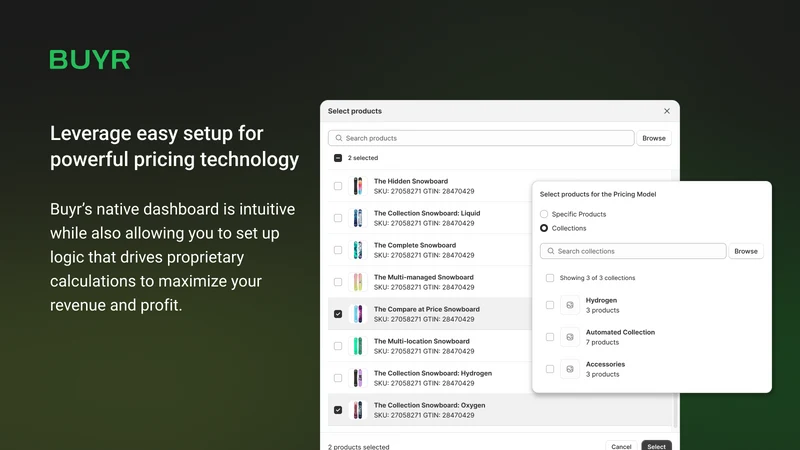Click the BUYR logo
This screenshot has width=800, height=450.
[x=90, y=60]
